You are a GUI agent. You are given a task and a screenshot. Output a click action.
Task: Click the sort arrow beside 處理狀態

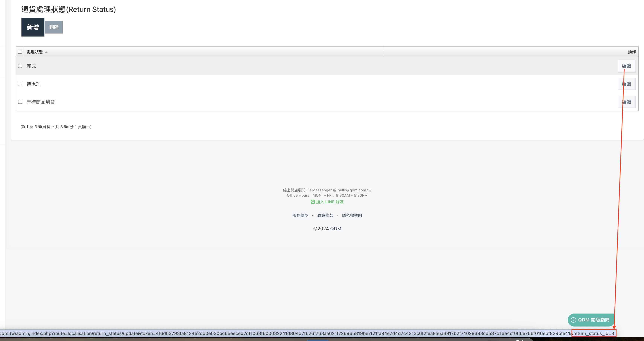pyautogui.click(x=46, y=52)
